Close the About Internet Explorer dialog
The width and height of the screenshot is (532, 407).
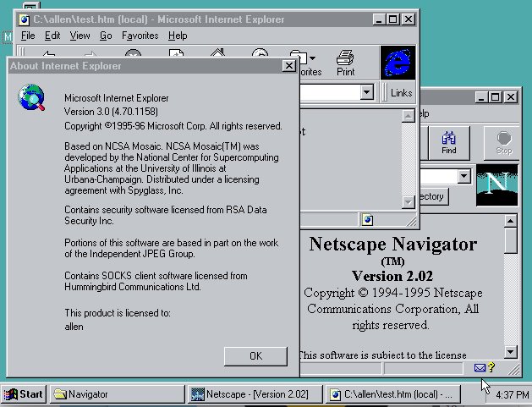pos(288,65)
